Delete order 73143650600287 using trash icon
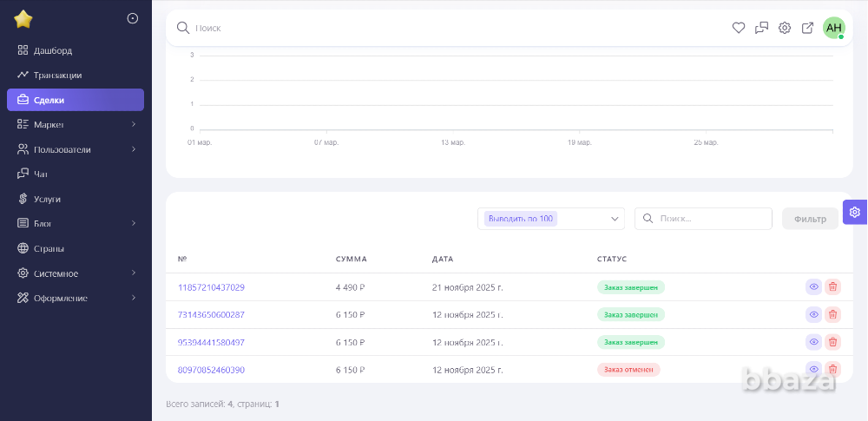This screenshot has height=421, width=868. click(x=832, y=314)
